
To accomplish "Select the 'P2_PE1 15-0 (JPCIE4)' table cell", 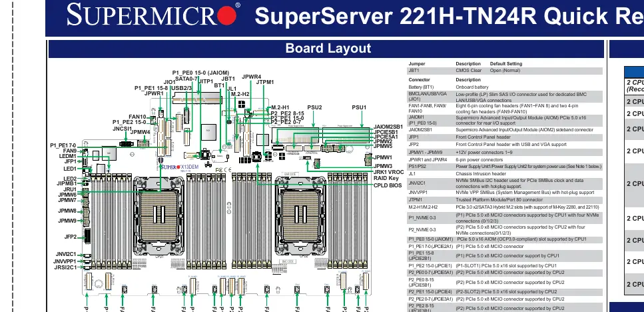I will pos(429,292).
